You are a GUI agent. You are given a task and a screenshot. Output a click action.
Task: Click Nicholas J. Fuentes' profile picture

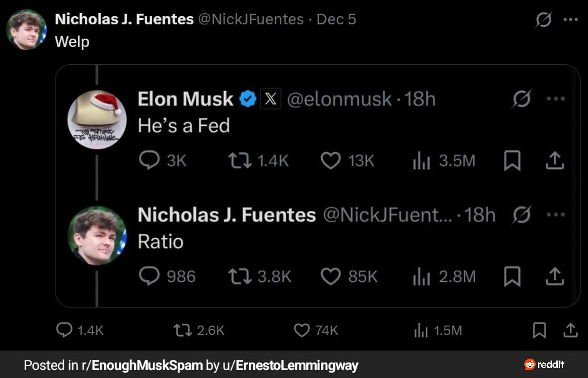click(26, 19)
